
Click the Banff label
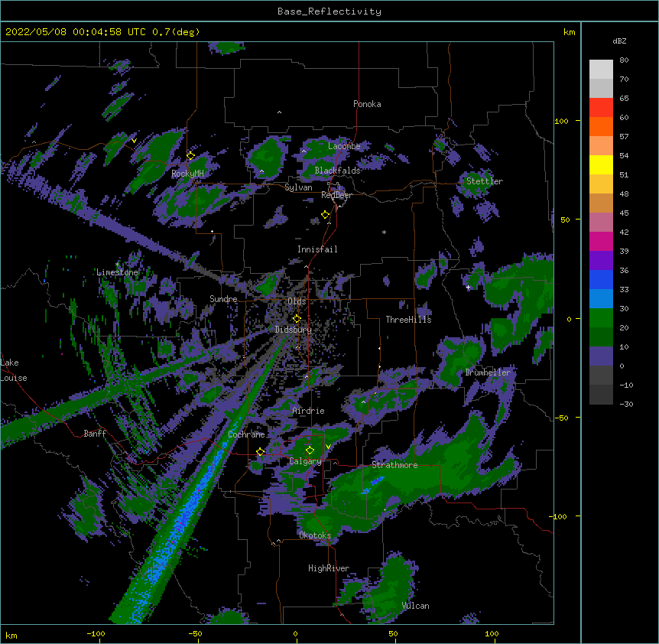pos(95,434)
